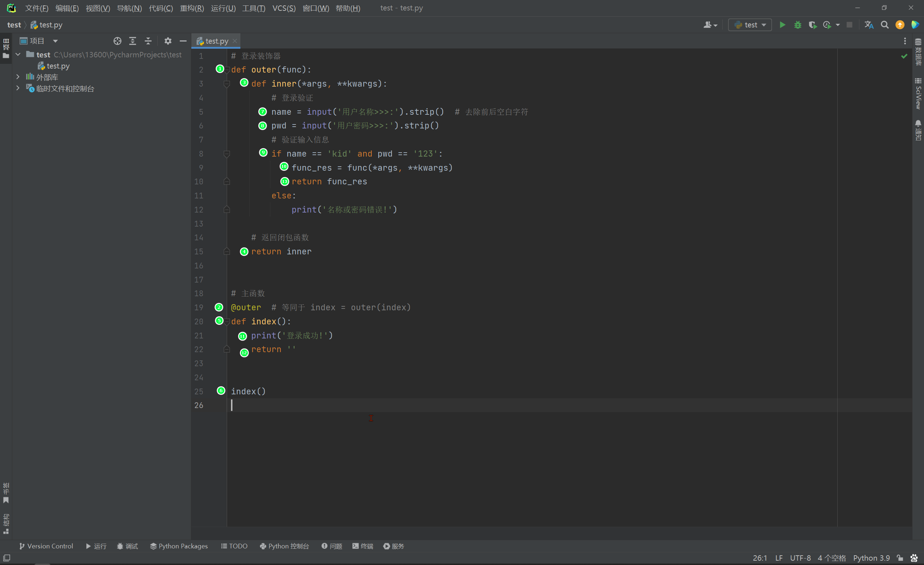Click the green inspection checkmark in editor

(904, 56)
